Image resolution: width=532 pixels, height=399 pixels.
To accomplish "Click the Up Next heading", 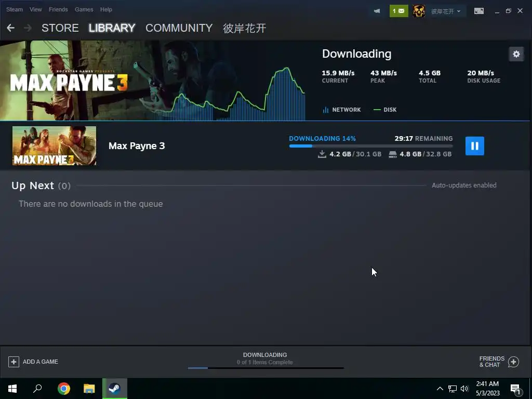I will pyautogui.click(x=33, y=185).
